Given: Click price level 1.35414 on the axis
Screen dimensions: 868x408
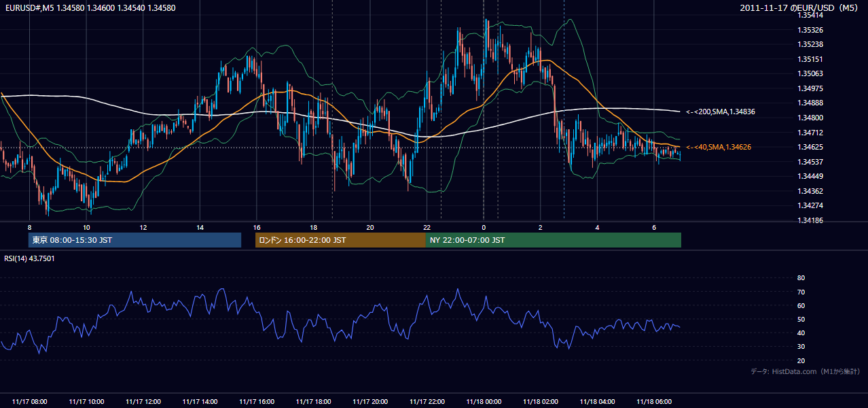Looking at the screenshot, I should (x=810, y=15).
